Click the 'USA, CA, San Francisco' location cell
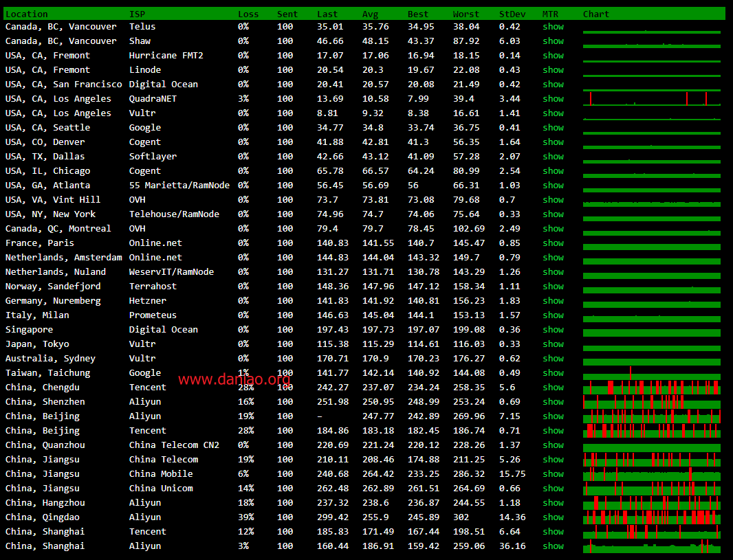733x560 pixels. click(x=63, y=84)
